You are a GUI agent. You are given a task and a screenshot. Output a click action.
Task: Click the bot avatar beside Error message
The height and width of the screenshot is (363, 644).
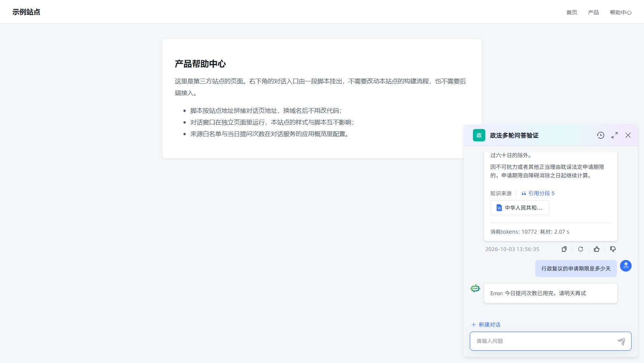click(475, 288)
